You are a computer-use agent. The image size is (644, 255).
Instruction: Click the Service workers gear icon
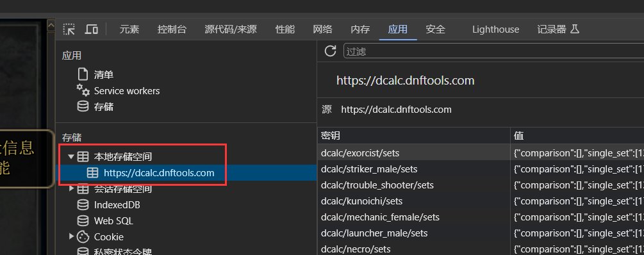[83, 90]
